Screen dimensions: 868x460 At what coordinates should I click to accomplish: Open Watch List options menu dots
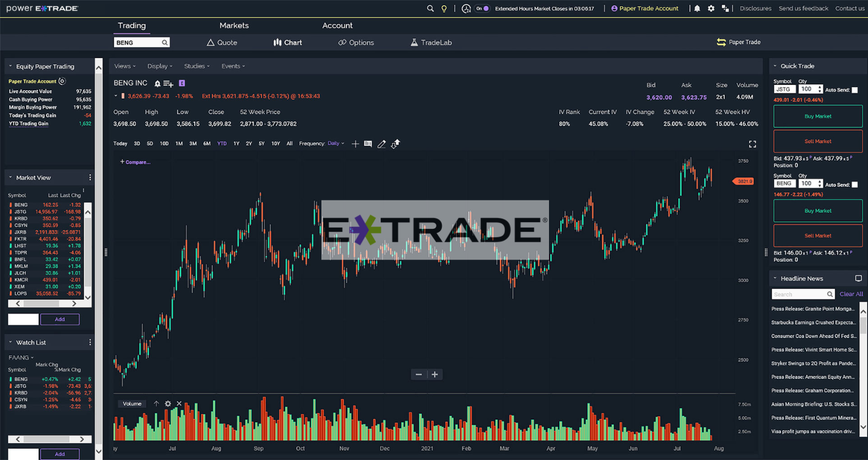pos(90,342)
